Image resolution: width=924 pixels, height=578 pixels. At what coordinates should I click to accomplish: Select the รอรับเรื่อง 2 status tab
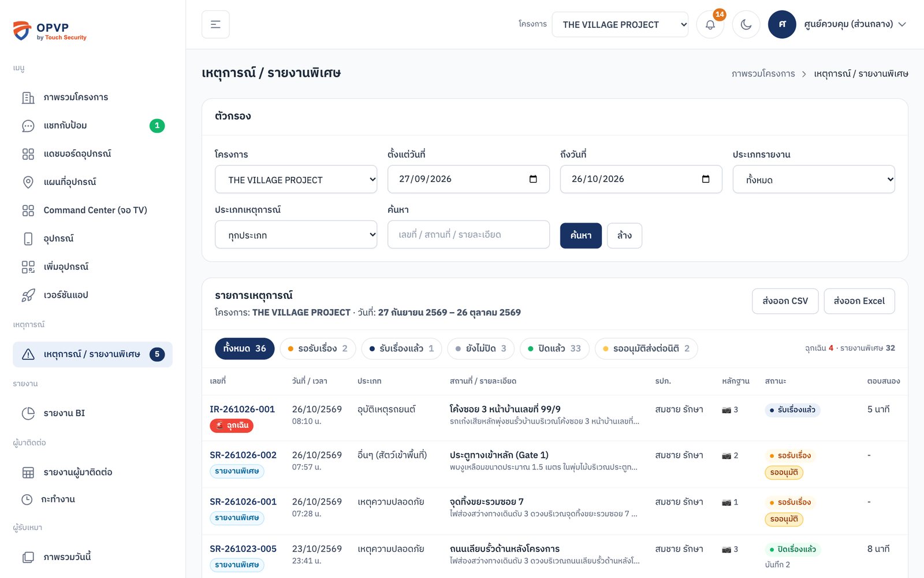click(318, 349)
